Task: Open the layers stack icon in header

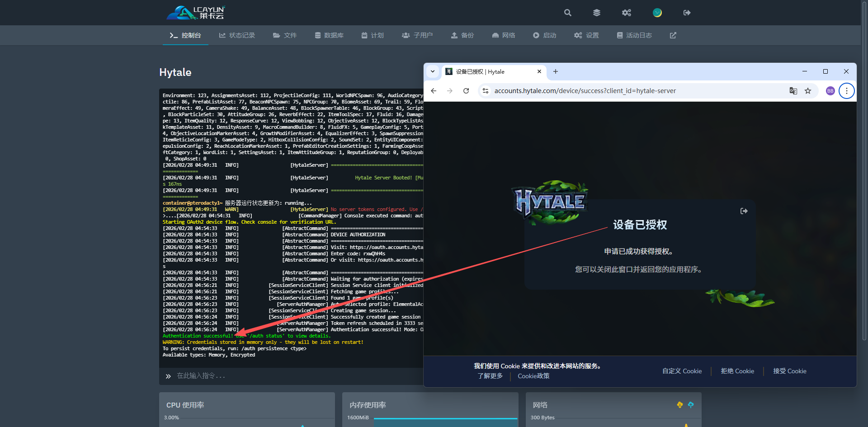Action: point(597,13)
